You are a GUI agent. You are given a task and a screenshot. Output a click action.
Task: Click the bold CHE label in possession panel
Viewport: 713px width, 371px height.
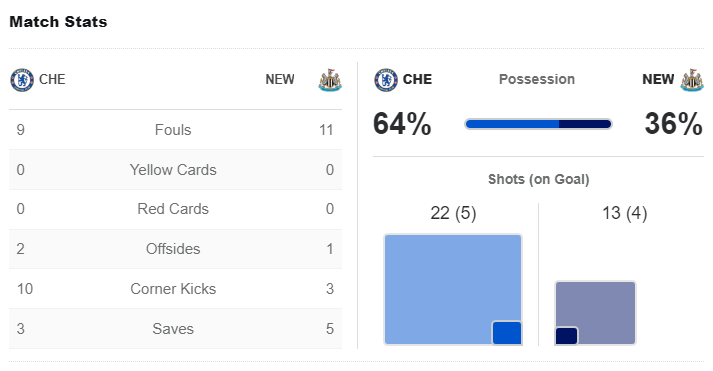[x=417, y=79]
